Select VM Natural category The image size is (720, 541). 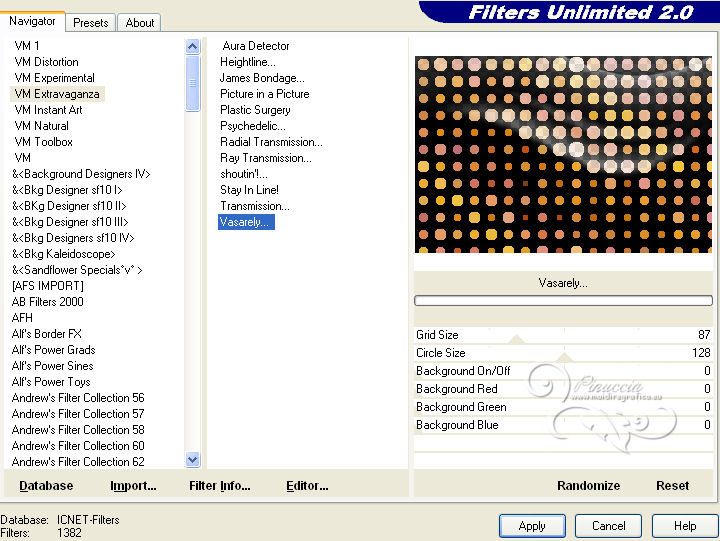(x=41, y=126)
